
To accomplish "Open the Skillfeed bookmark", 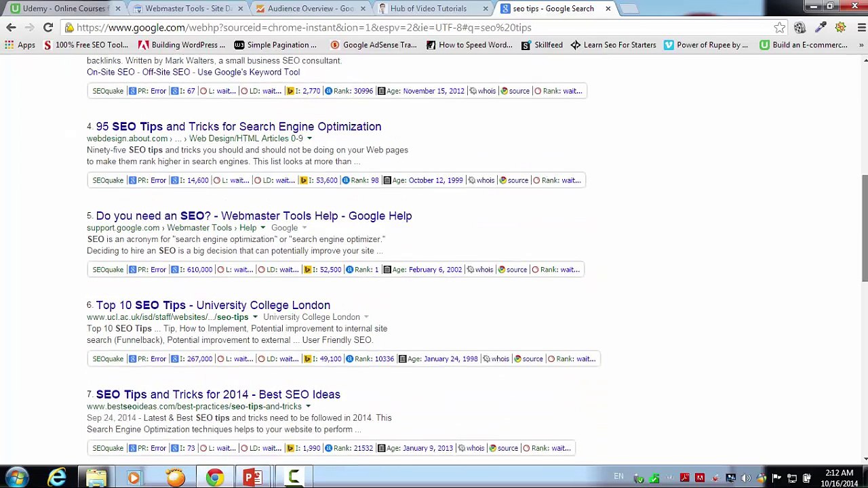I will click(542, 45).
